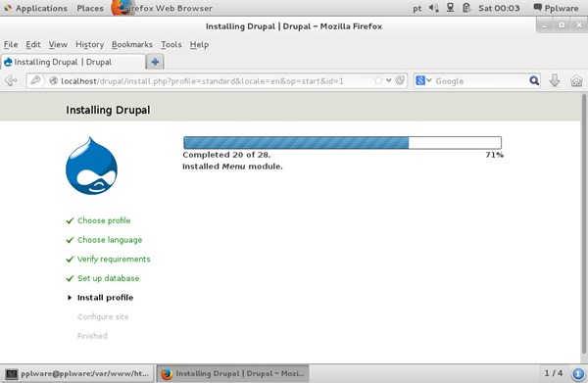Click the notification icon in bottom panel
The image size is (588, 383).
(x=578, y=373)
